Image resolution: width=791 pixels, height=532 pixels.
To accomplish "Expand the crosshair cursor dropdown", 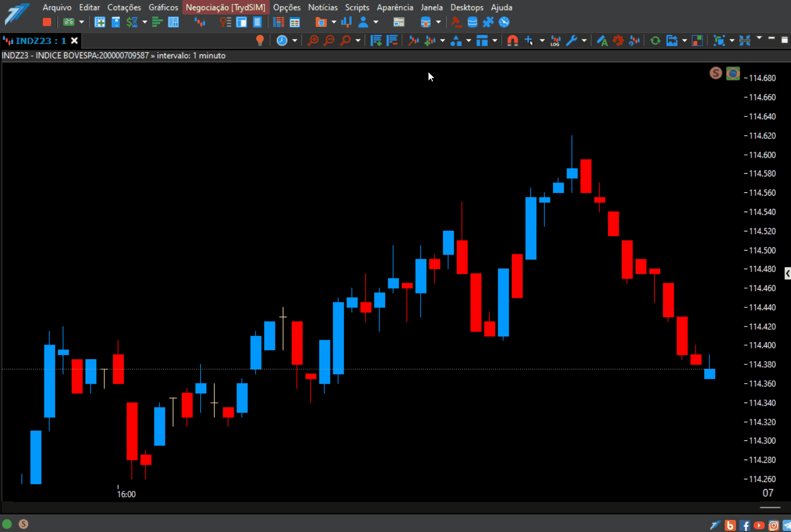I will click(542, 40).
